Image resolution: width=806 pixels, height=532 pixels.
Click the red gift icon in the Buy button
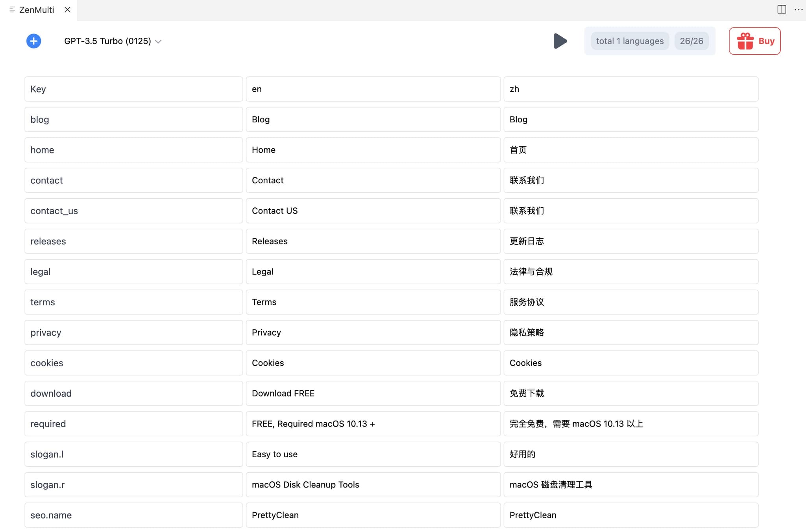pyautogui.click(x=745, y=41)
